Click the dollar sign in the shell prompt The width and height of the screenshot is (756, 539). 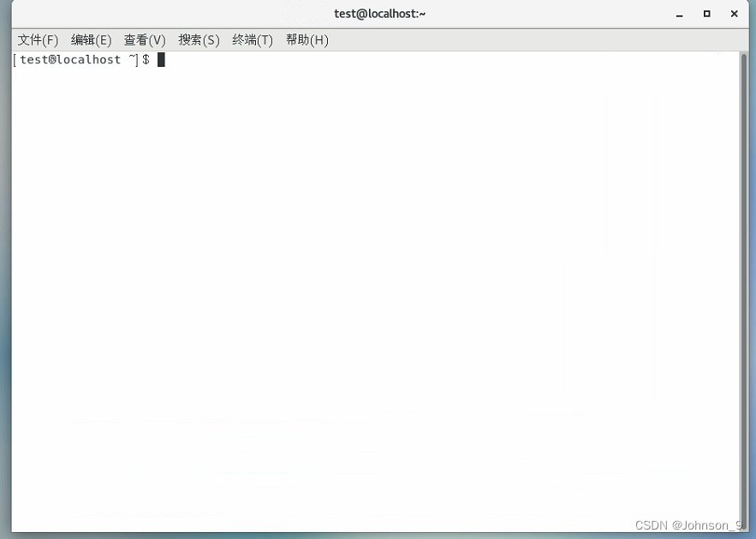[x=147, y=59]
